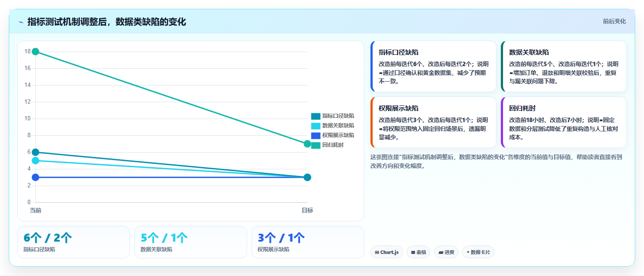The image size is (644, 276).
Task: Click description starting 改造前每迭代6个
Action: pyautogui.click(x=433, y=72)
